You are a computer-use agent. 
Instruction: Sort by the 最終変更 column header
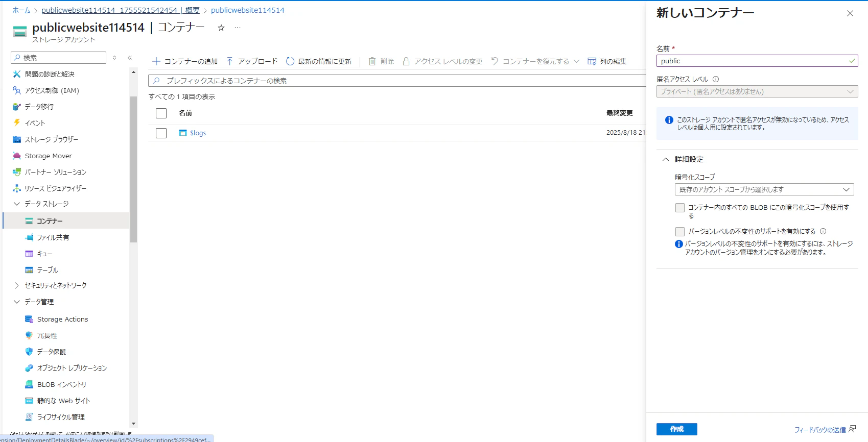(x=620, y=113)
